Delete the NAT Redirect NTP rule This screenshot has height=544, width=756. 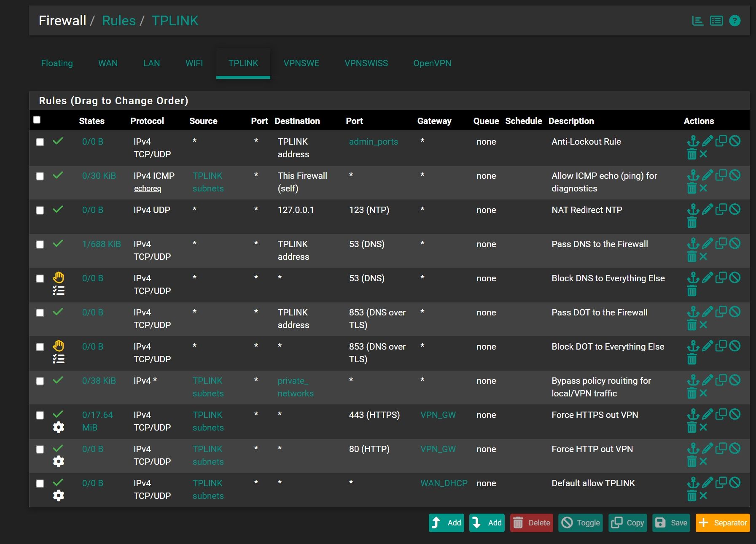pyautogui.click(x=691, y=222)
